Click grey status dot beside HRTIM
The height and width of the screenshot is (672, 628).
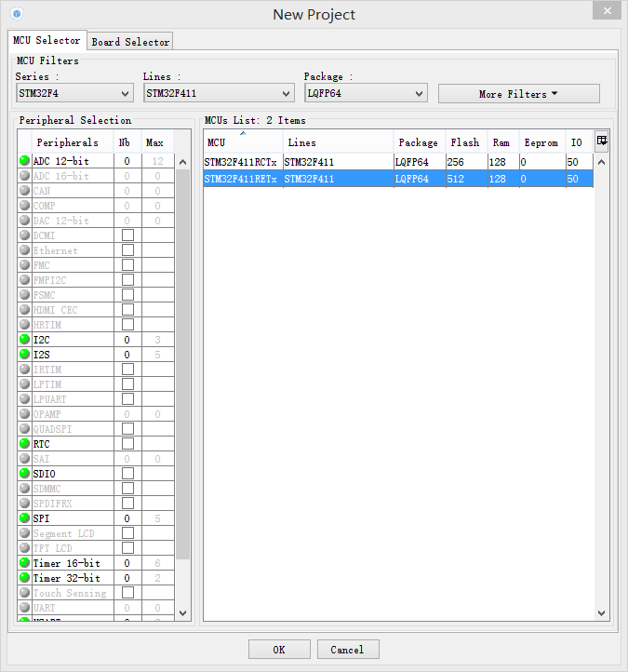pos(24,325)
